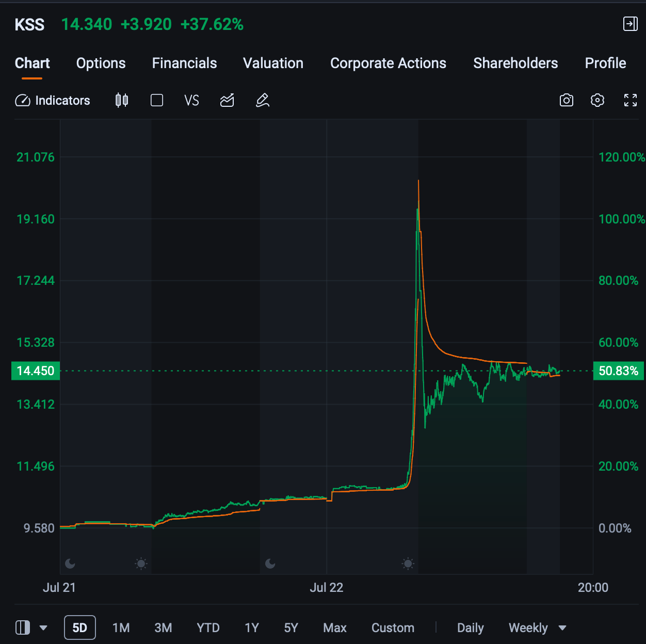This screenshot has width=646, height=644.
Task: Switch to YTD time range
Action: pyautogui.click(x=208, y=627)
